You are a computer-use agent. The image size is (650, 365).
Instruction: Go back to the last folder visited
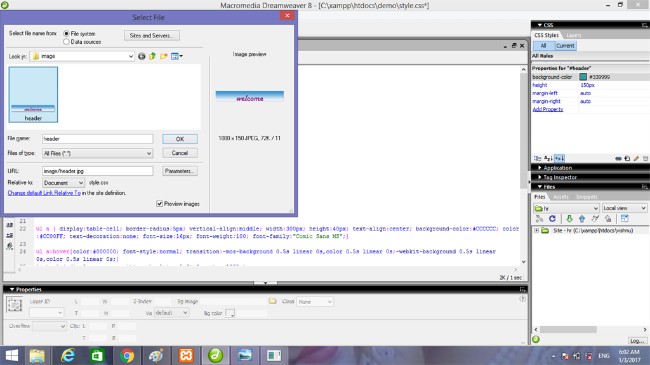tap(142, 56)
